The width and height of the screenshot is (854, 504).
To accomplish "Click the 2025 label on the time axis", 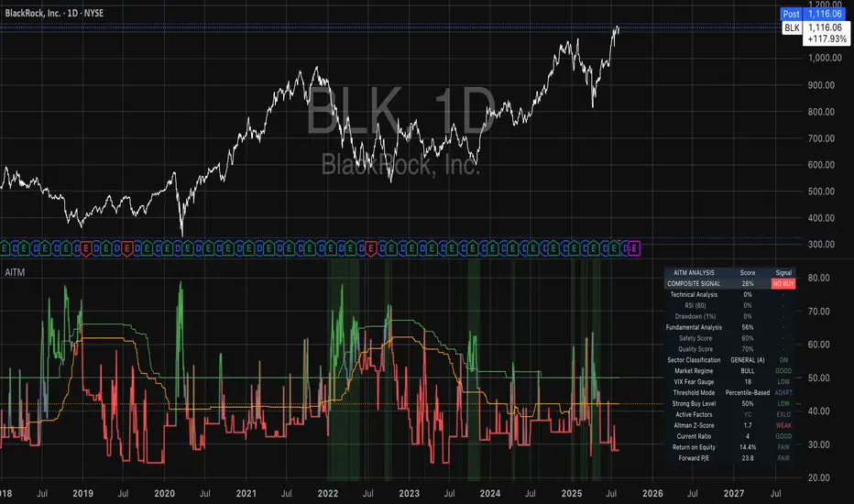I will point(572,493).
